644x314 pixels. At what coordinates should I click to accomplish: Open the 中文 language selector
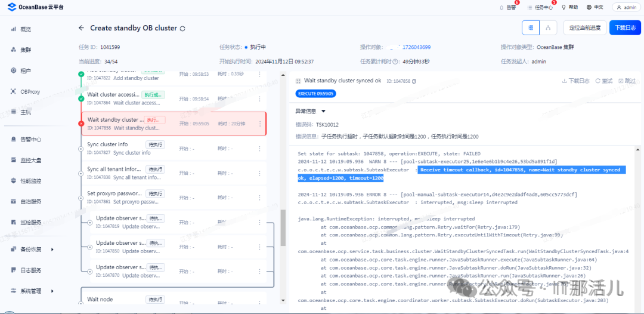595,7
